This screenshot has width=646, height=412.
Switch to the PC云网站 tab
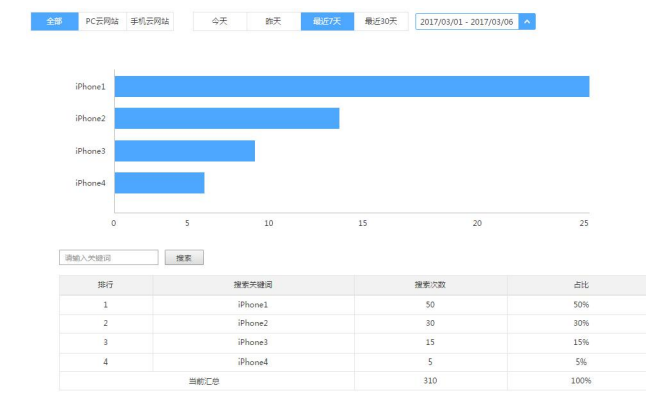pyautogui.click(x=102, y=21)
